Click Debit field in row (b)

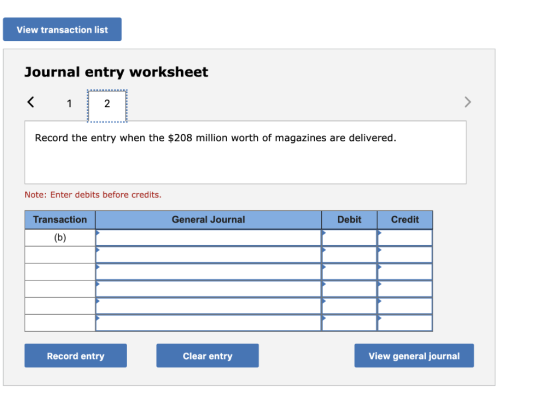click(x=349, y=238)
